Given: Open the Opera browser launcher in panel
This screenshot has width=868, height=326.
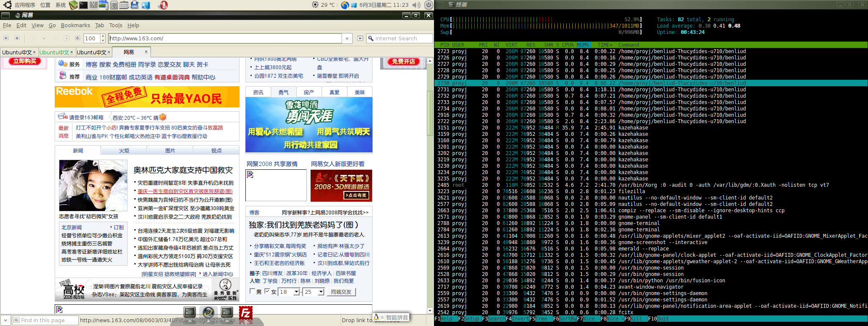Looking at the screenshot, I should pyautogui.click(x=163, y=5).
